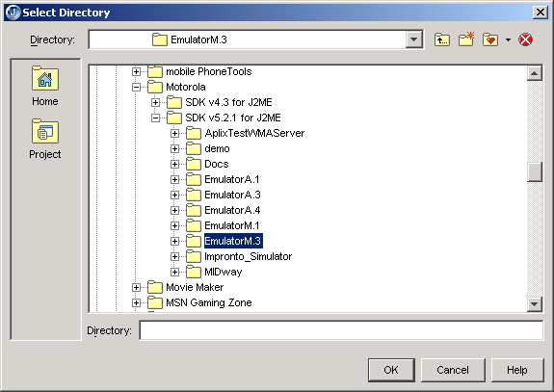Open the Directory combo box dropdown arrow
The height and width of the screenshot is (392, 554).
coord(414,39)
